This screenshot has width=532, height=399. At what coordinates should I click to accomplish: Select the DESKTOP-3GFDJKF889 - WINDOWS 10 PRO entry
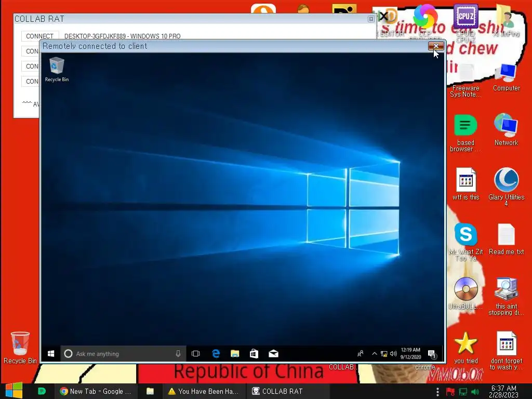pyautogui.click(x=122, y=36)
